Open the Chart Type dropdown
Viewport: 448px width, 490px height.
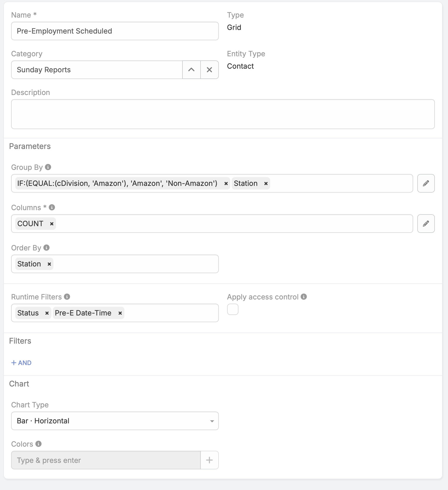[115, 421]
